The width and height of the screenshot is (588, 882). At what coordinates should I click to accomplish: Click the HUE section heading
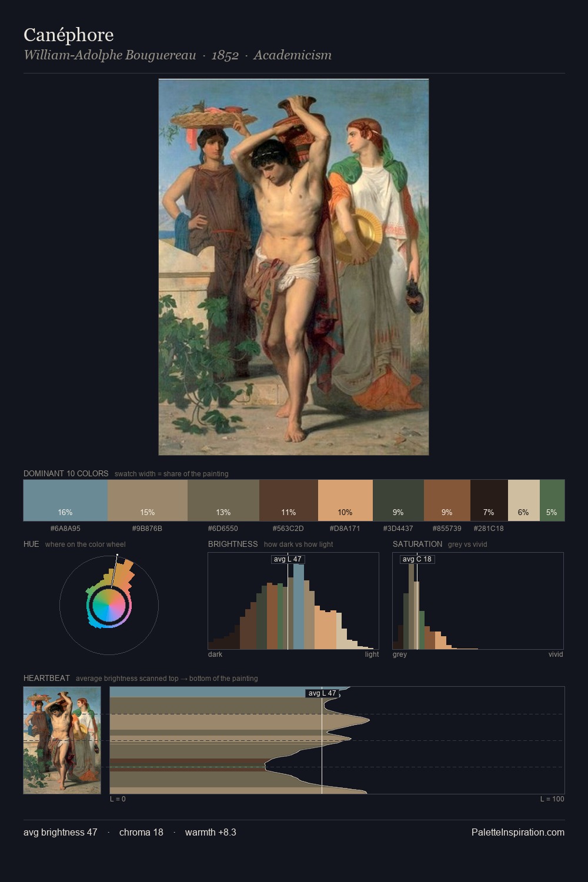(31, 544)
